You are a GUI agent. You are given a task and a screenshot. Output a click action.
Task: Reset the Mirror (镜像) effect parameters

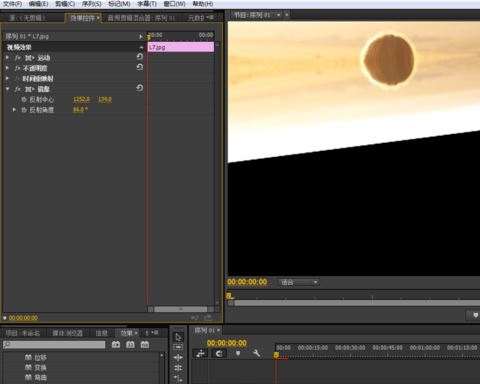[140, 88]
